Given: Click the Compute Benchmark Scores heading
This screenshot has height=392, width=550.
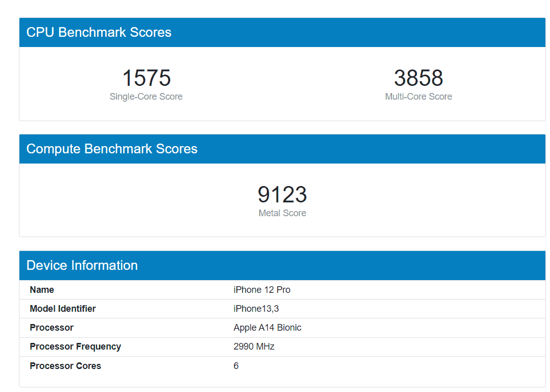Looking at the screenshot, I should pyautogui.click(x=112, y=149).
